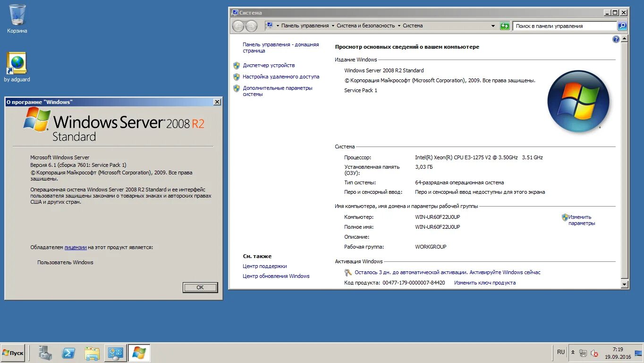Open the RU input language selector

coord(560,352)
